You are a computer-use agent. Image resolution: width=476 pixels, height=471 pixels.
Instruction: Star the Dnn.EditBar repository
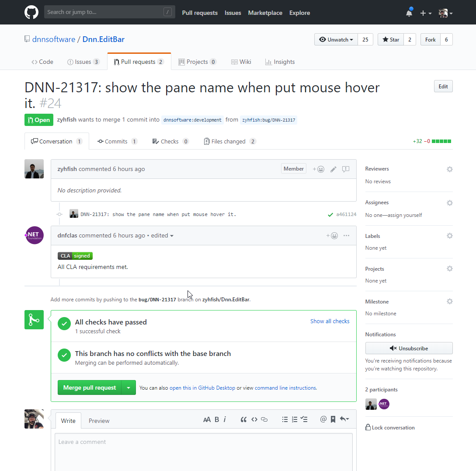tap(391, 39)
